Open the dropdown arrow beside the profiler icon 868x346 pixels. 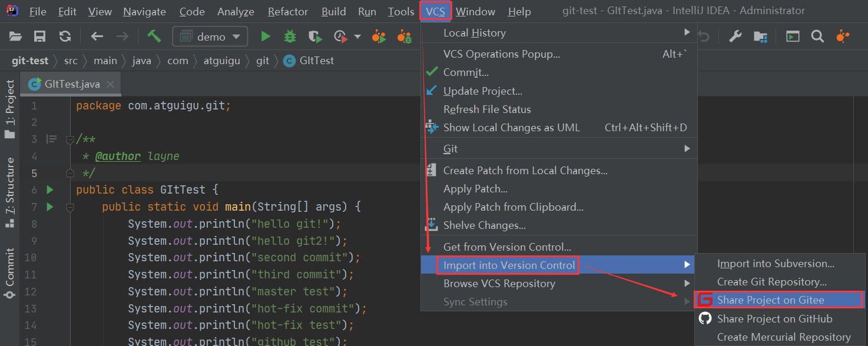357,37
